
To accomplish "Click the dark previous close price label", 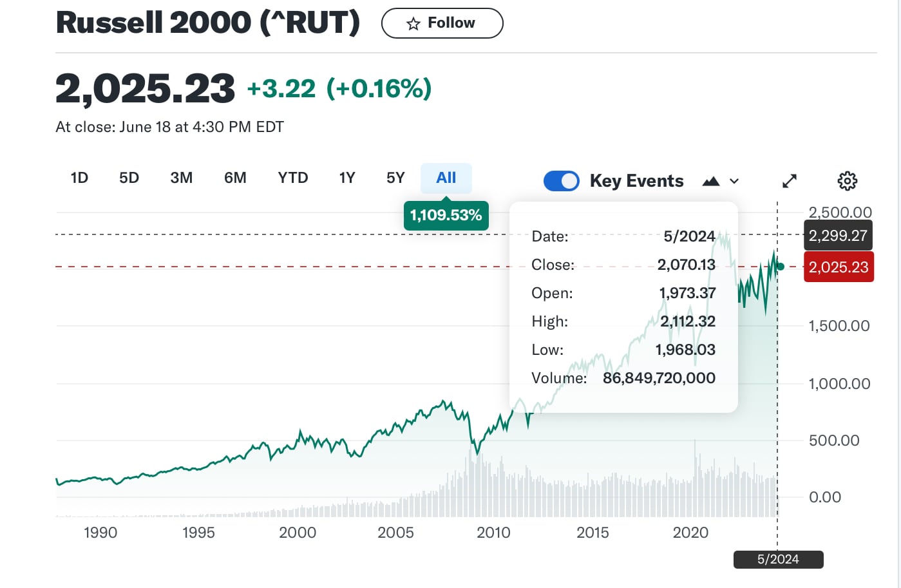I will click(x=838, y=235).
